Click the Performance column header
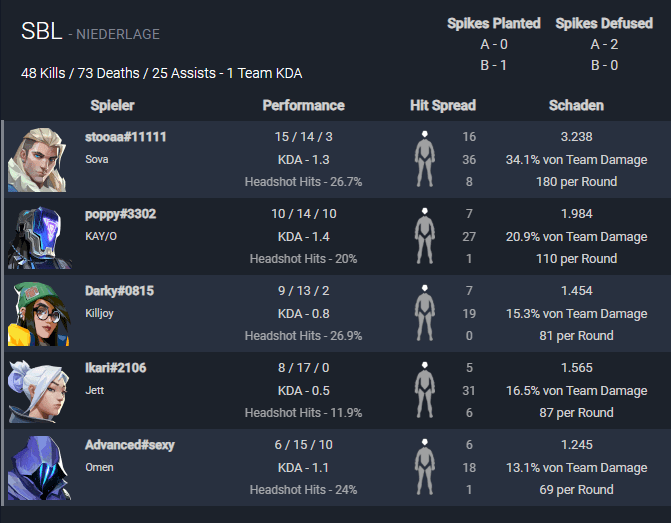 (303, 105)
